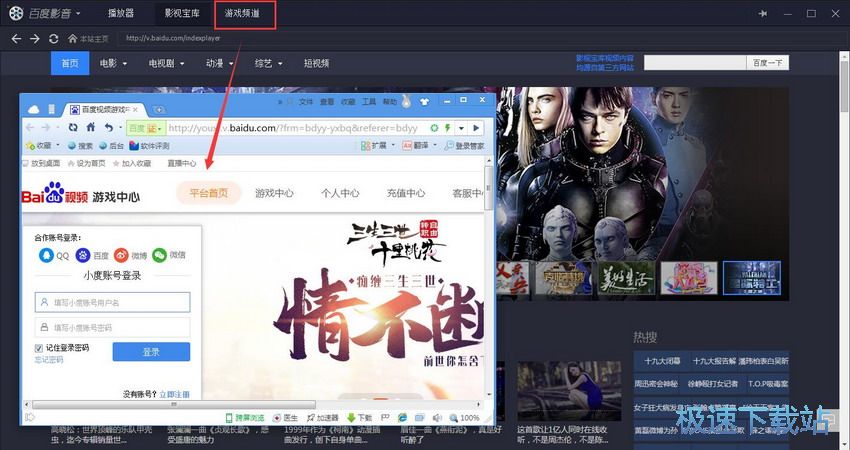Image resolution: width=850 pixels, height=450 pixels.
Task: Click the cloud icon in browser tab strip
Action: pyautogui.click(x=34, y=110)
